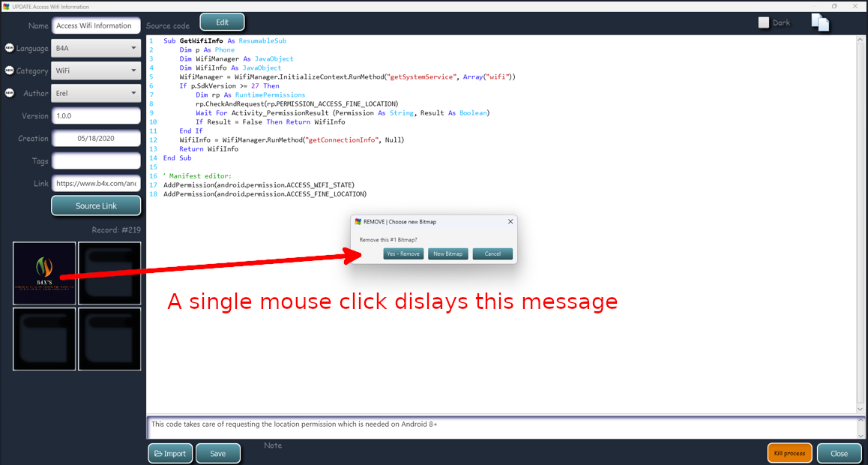Select the B4X'S logo bitmap thumbnail
The height and width of the screenshot is (465, 868).
(x=44, y=273)
